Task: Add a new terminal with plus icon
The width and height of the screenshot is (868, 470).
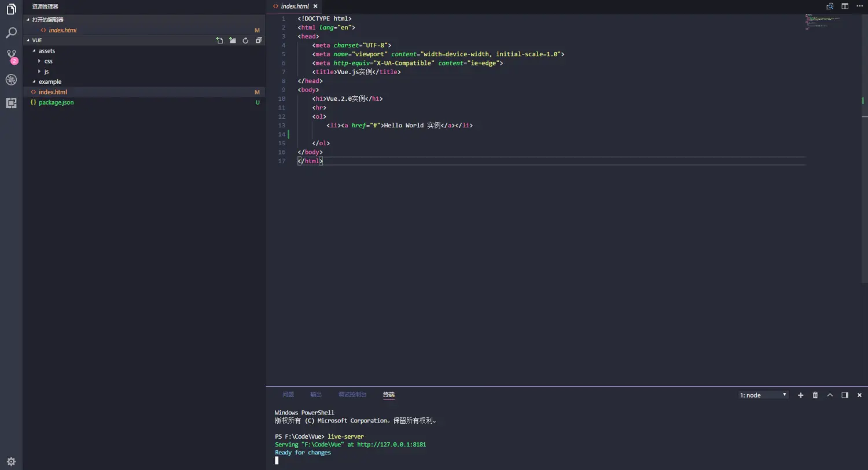Action: [801, 395]
